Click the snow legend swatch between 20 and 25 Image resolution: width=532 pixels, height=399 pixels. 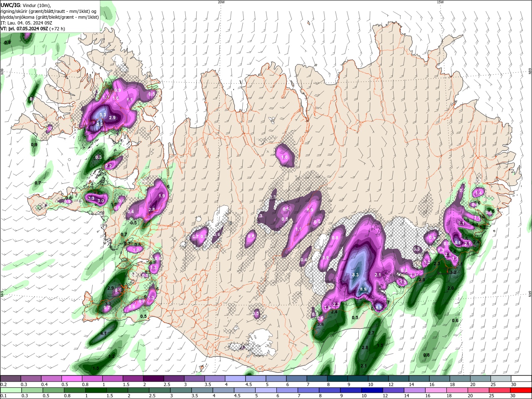click(481, 379)
